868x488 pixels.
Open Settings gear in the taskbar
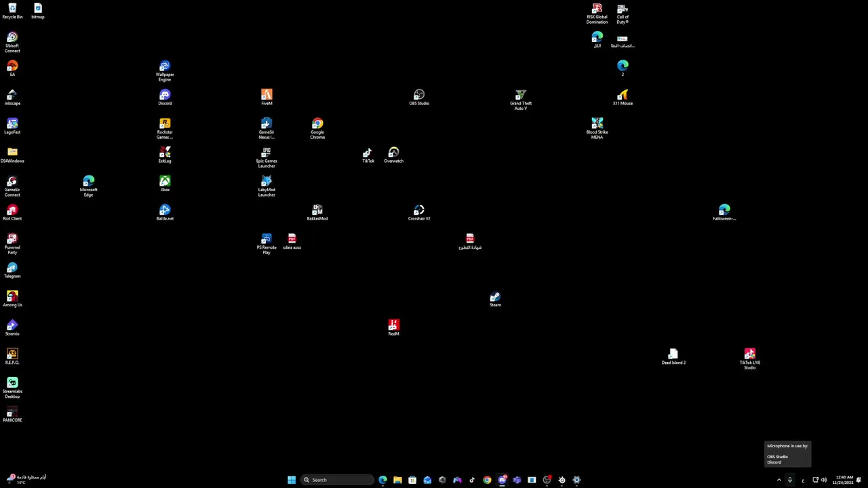tap(576, 480)
